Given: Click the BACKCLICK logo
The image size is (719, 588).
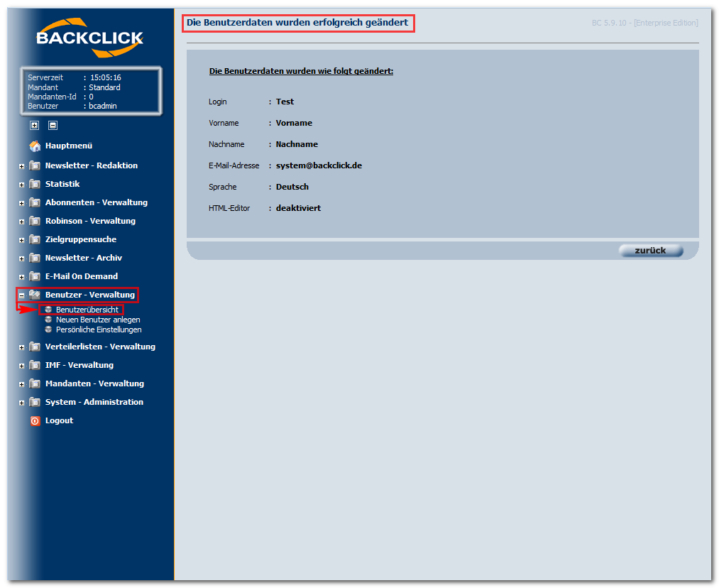Looking at the screenshot, I should coord(90,38).
